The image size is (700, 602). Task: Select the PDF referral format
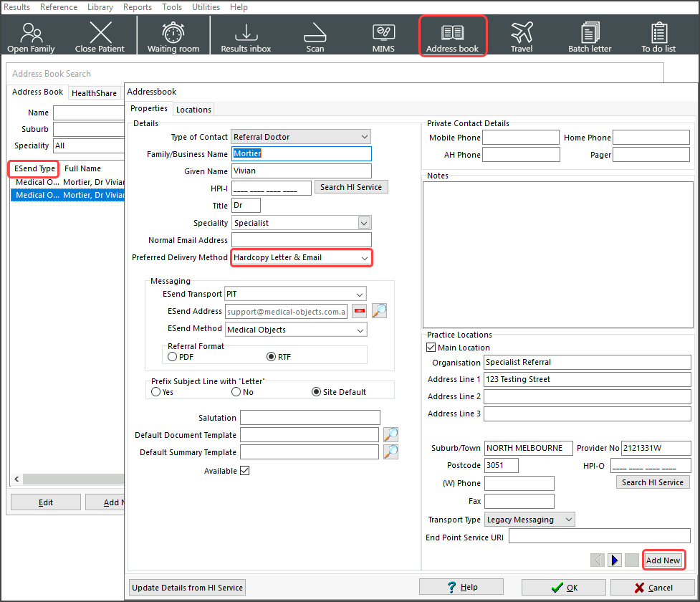[173, 356]
